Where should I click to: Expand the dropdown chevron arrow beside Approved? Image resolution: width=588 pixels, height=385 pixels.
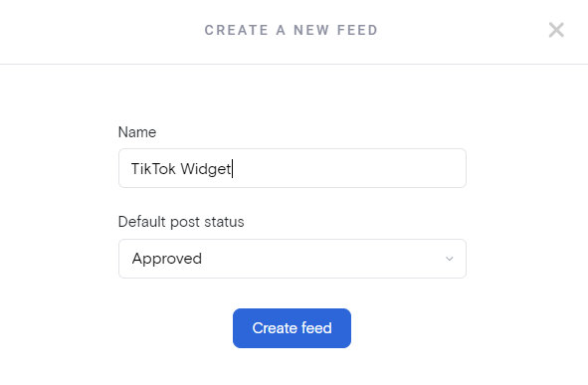(x=450, y=259)
